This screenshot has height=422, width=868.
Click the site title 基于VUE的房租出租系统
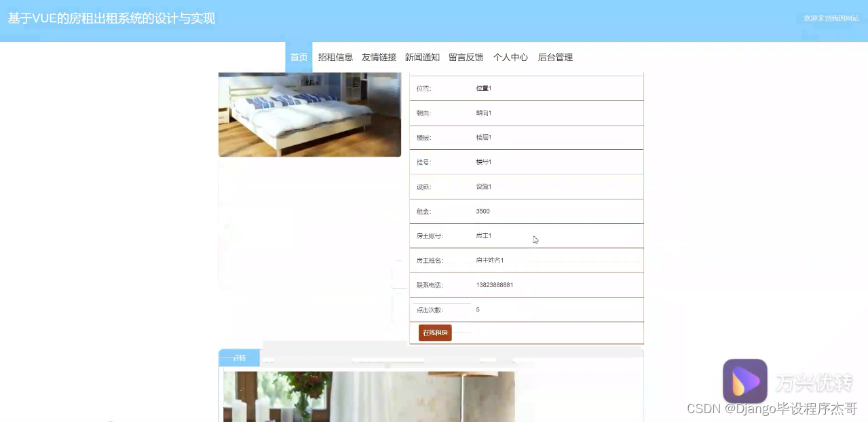pos(111,18)
